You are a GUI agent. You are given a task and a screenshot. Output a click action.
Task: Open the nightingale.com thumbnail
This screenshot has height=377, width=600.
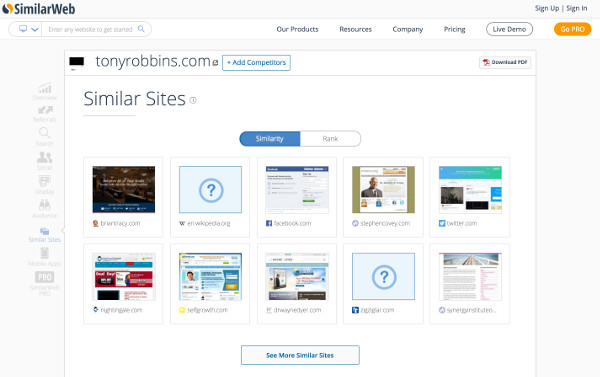[124, 276]
